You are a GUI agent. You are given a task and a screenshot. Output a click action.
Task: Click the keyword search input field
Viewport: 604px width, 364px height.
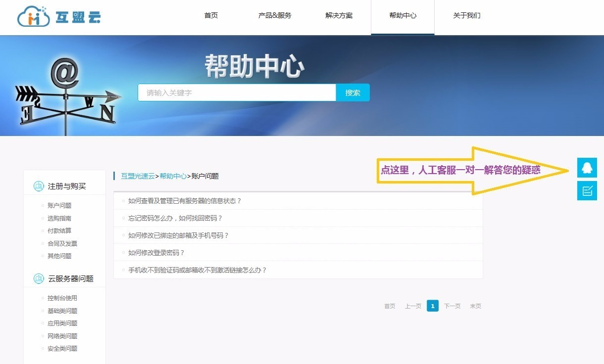(x=237, y=92)
